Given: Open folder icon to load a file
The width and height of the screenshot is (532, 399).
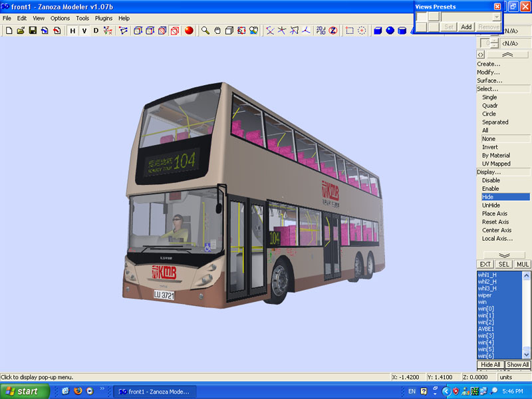Looking at the screenshot, I should click(x=21, y=31).
